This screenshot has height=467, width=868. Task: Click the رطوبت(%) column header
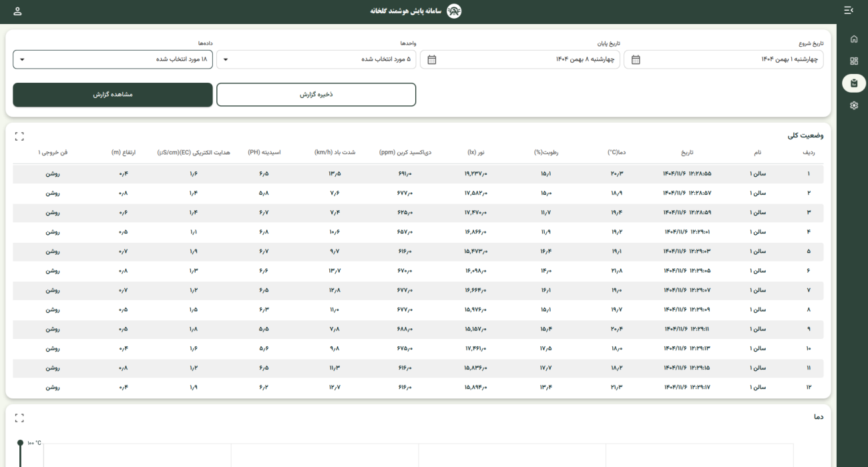click(546, 153)
